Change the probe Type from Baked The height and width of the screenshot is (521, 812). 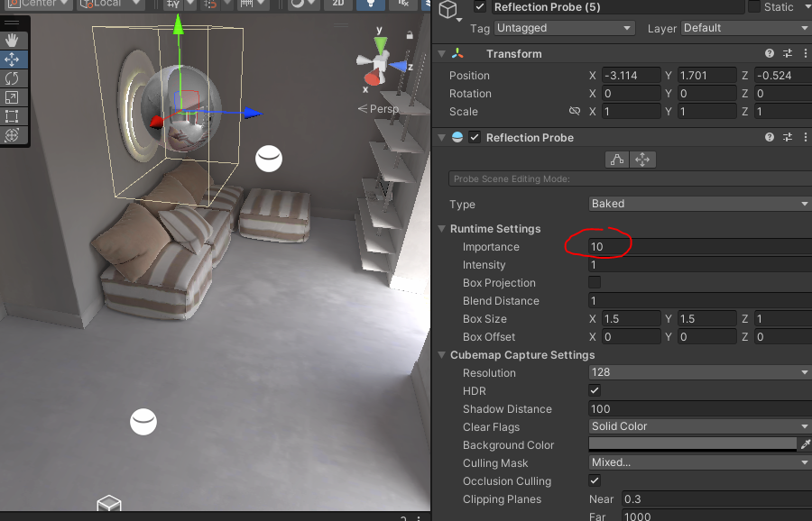(x=699, y=203)
